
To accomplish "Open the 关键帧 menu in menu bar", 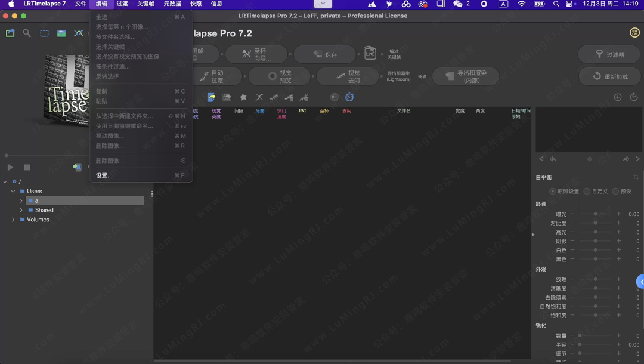I will (x=146, y=4).
